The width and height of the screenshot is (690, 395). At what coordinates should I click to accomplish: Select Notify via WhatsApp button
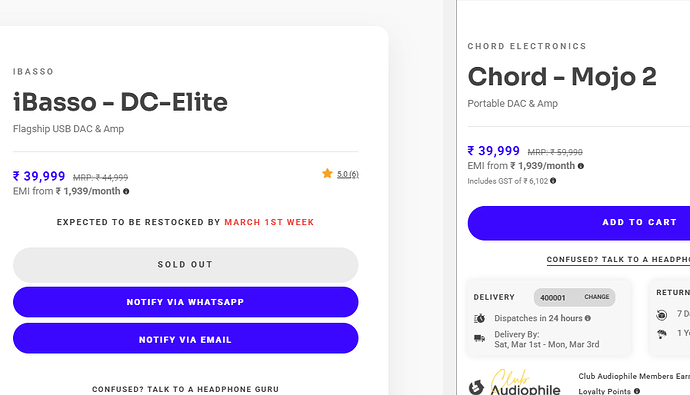[185, 302]
